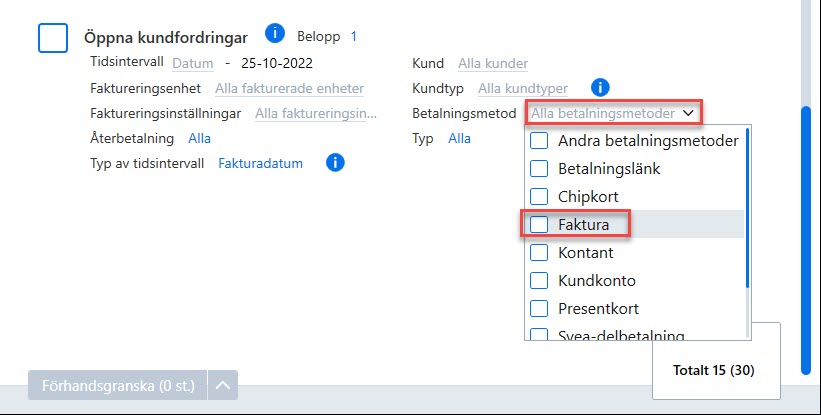821x415 pixels.
Task: Expand the Förhandsgranska arrow button
Action: click(223, 386)
